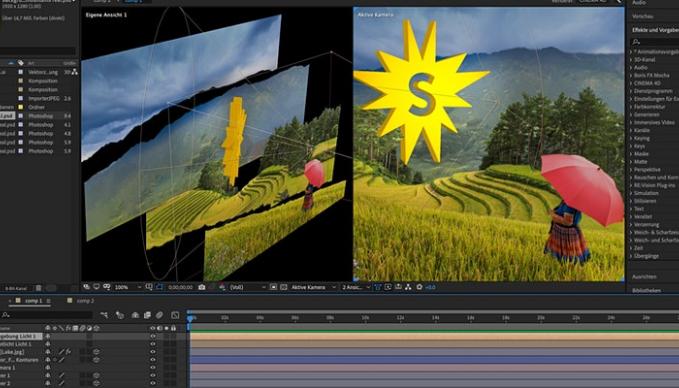Toggle 3D layer switch for Konturen layer
The height and width of the screenshot is (388, 679).
[96, 359]
